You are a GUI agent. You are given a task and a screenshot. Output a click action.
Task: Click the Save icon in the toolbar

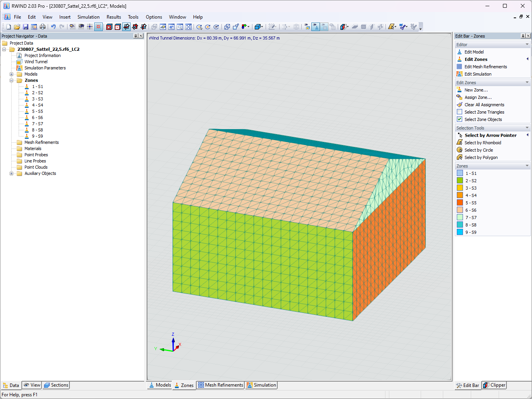pos(25,26)
